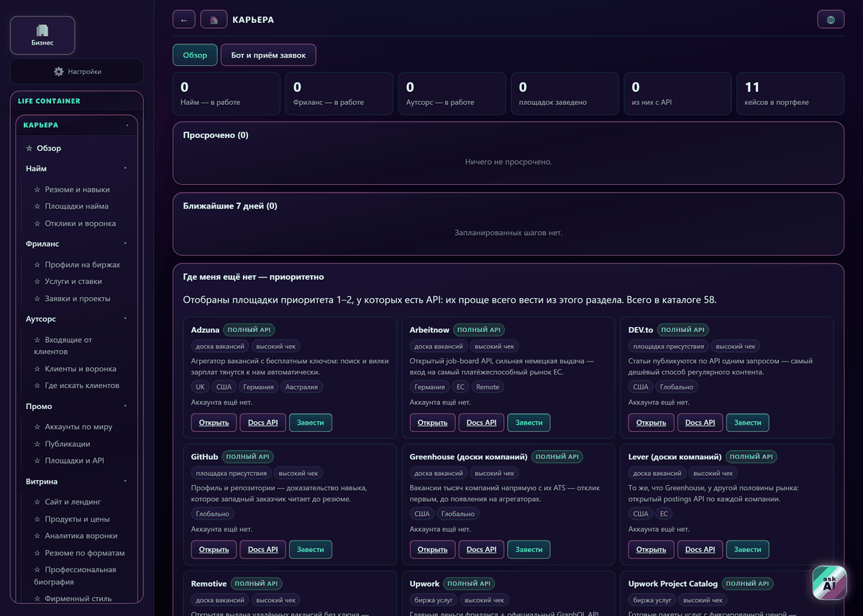
Task: Collapse the Фриланс group
Action: tap(125, 244)
